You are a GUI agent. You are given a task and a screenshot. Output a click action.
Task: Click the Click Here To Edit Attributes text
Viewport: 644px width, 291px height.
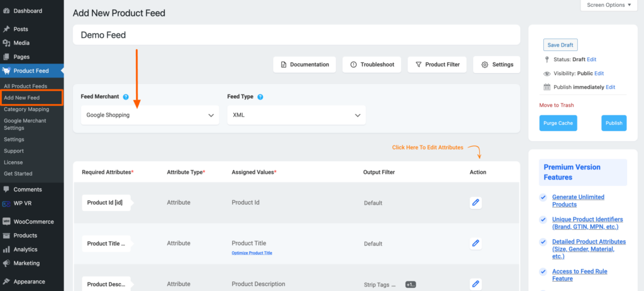pyautogui.click(x=428, y=147)
